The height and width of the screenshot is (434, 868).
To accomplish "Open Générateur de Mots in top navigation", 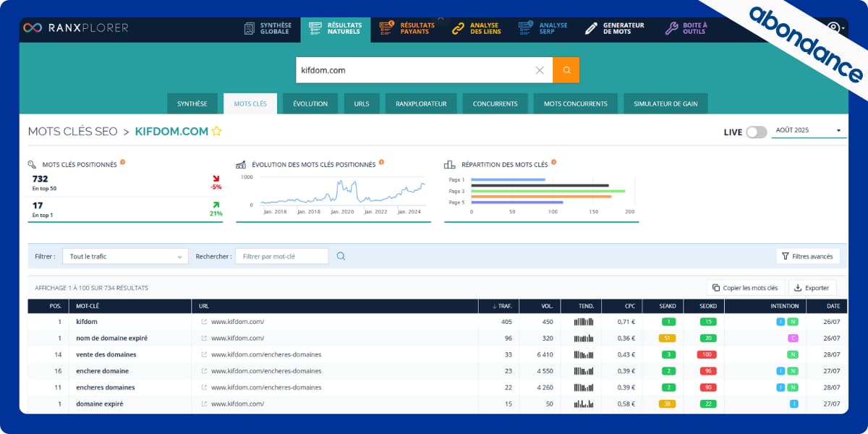I will 615,28.
